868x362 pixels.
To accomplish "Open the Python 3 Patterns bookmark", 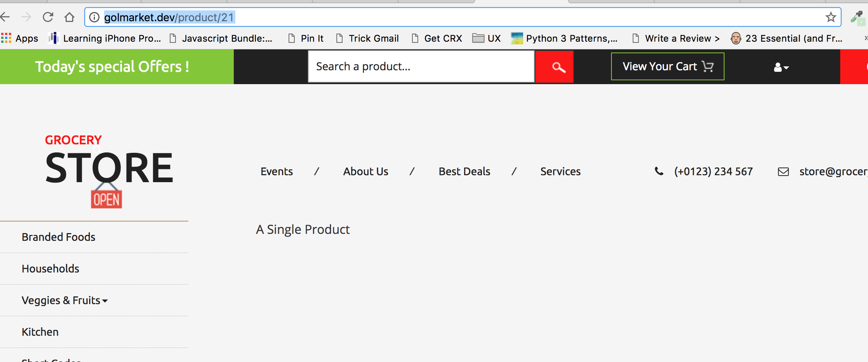I will tap(564, 38).
